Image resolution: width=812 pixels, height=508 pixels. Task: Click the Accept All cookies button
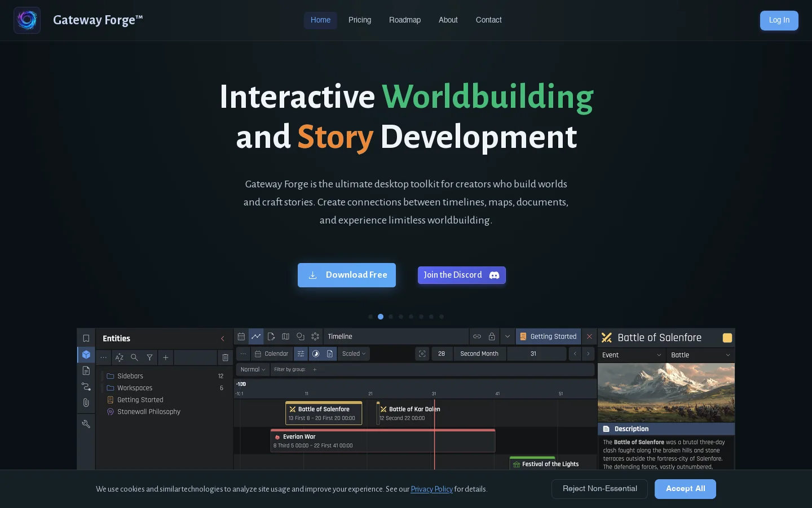point(685,489)
